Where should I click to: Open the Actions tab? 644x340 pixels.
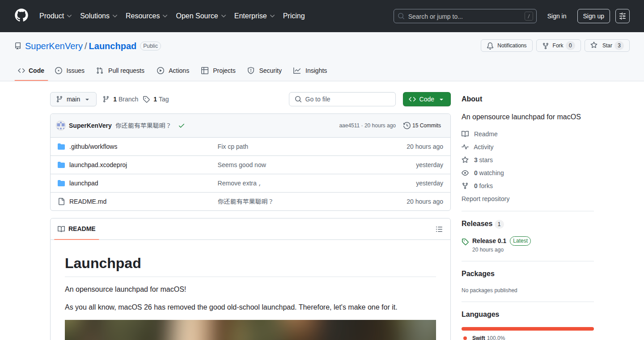point(173,71)
